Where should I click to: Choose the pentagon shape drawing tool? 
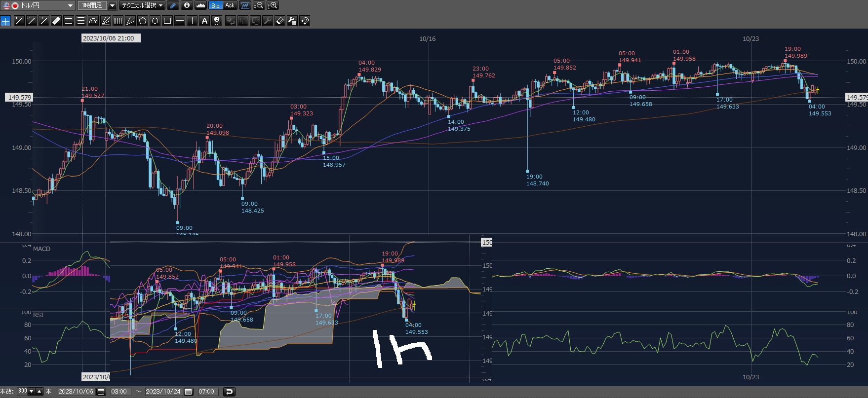click(143, 21)
